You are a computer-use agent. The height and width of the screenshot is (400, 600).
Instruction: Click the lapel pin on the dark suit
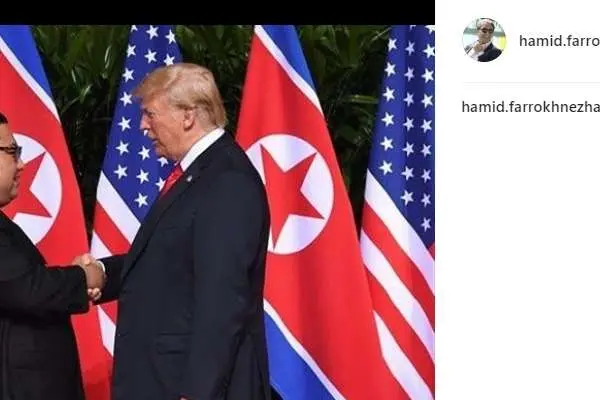tap(189, 178)
